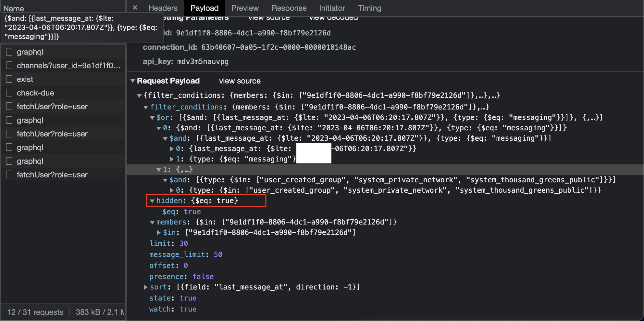Collapse the hidden property node
Screen dimensions: 644x321
(152, 201)
